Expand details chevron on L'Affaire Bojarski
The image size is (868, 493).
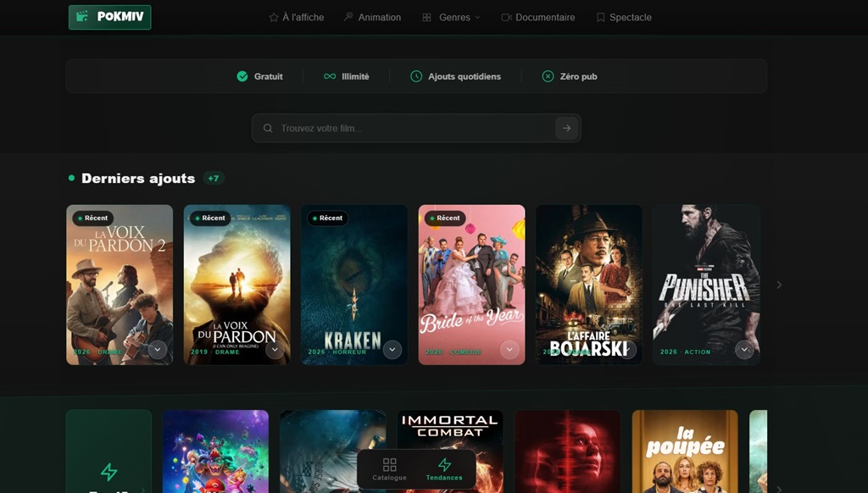(627, 350)
